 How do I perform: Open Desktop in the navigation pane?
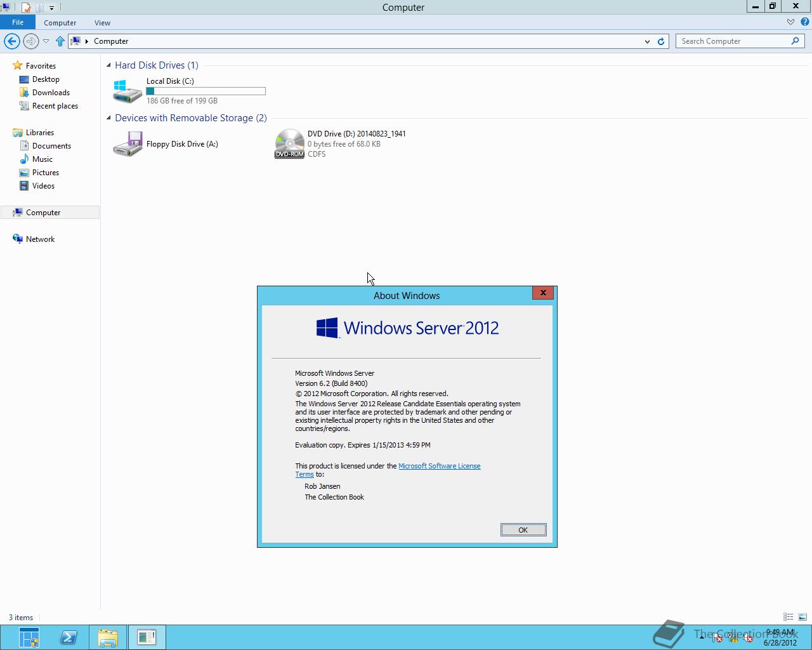pos(46,79)
